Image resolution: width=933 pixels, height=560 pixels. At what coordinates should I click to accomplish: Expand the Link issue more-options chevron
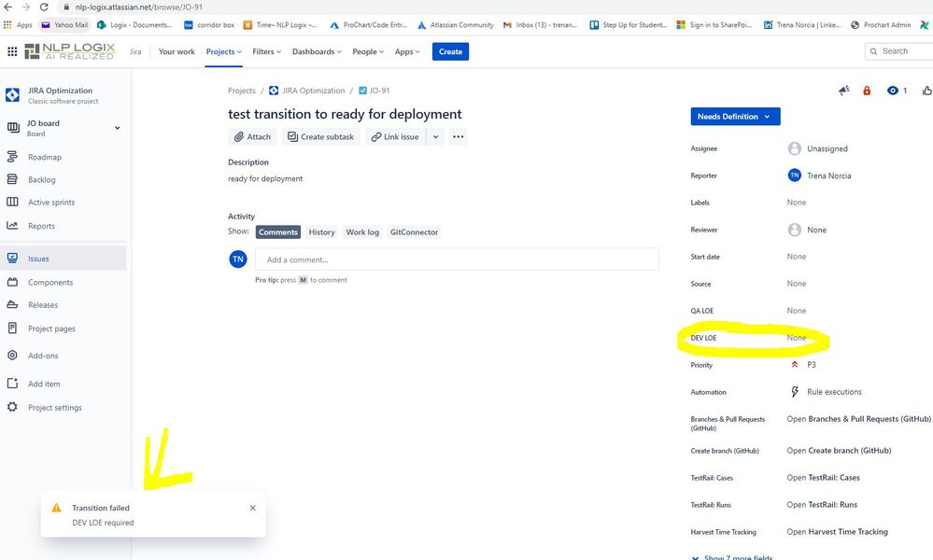(435, 136)
